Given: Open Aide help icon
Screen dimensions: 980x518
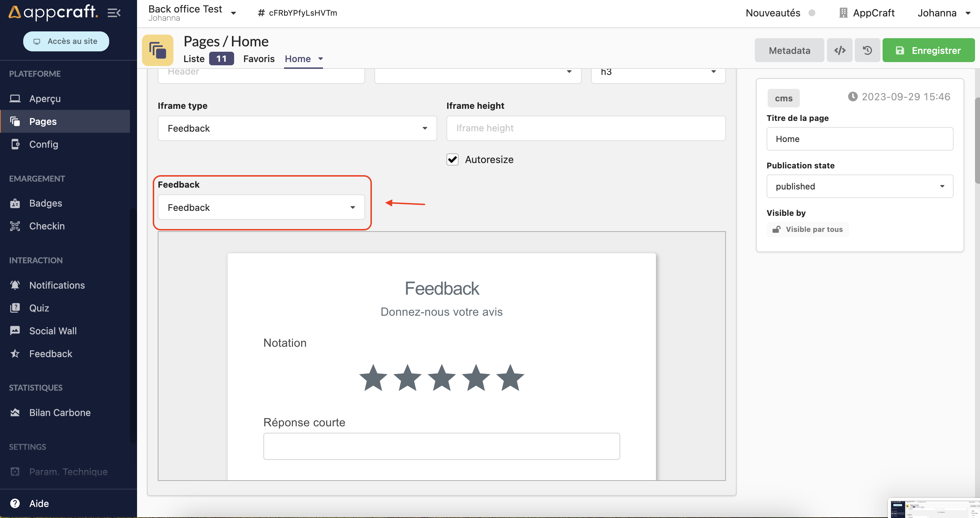Looking at the screenshot, I should [x=15, y=503].
